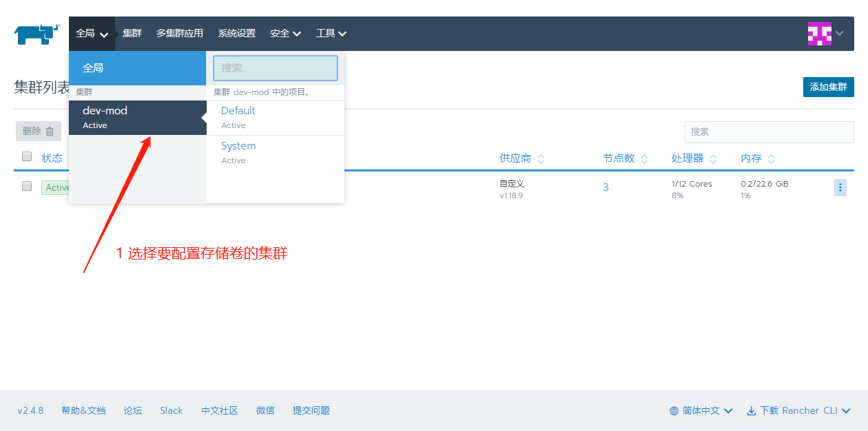Image resolution: width=868 pixels, height=431 pixels.
Task: Sort the 处理器 column
Action: pos(713,158)
